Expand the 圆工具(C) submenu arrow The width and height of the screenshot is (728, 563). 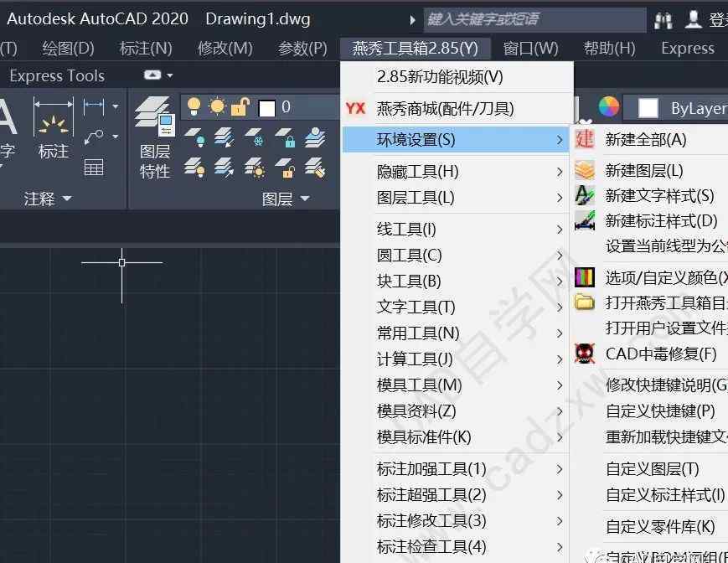560,256
